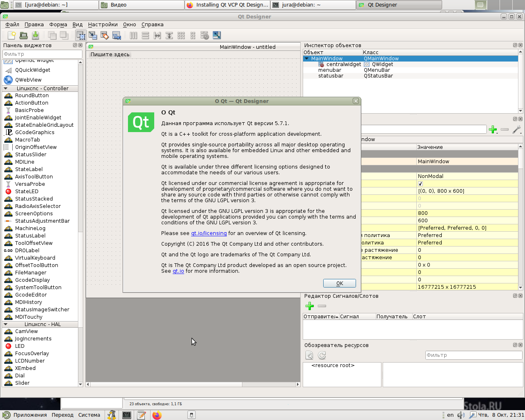The image size is (525, 420).
Task: Click Send to Back toolbar icon
Action: click(x=52, y=36)
